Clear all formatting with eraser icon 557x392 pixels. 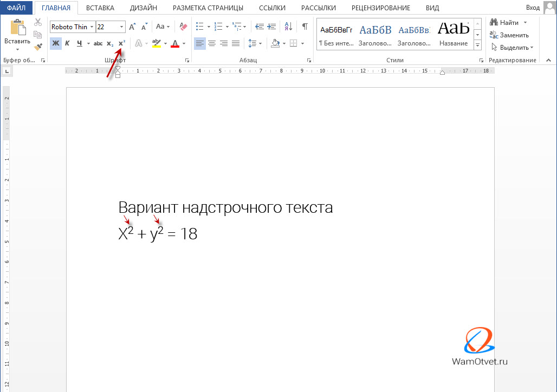click(x=183, y=27)
